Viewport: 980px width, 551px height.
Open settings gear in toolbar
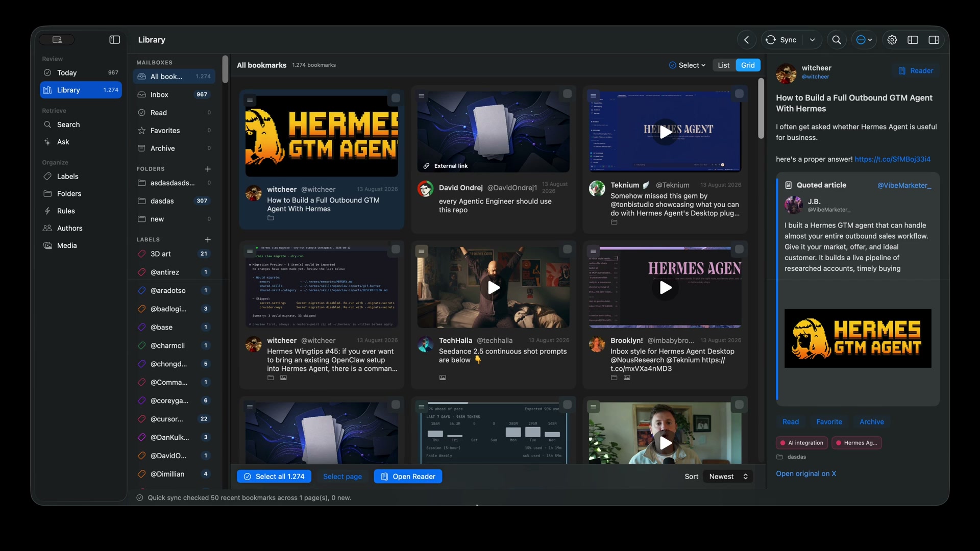coord(892,40)
